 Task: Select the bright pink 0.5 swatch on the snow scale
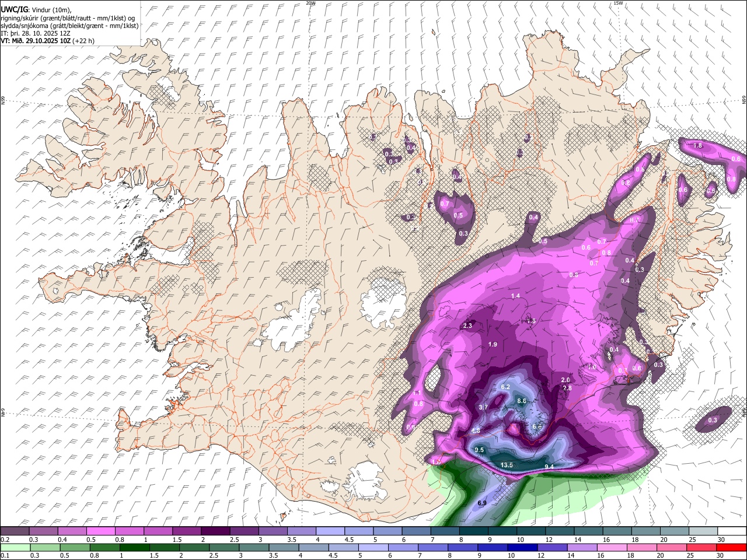101,531
